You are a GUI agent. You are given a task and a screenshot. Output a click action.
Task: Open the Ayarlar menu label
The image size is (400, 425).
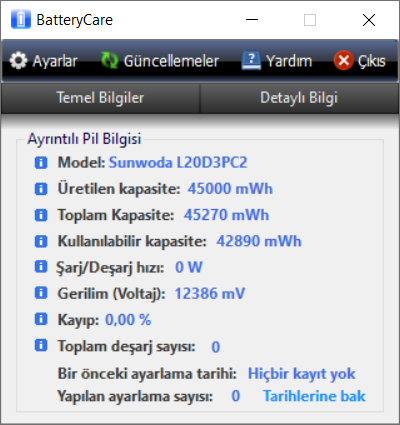55,61
